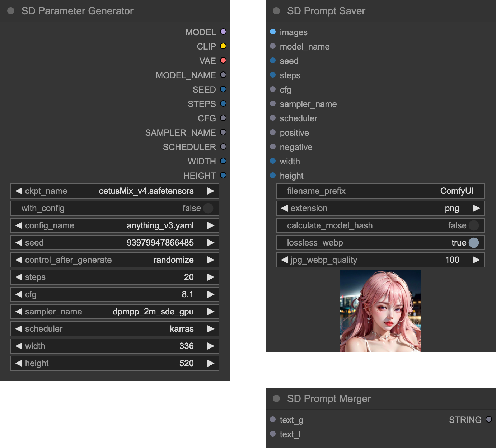Viewport: 496px width, 448px height.
Task: Click the SEED output socket
Action: tap(223, 89)
